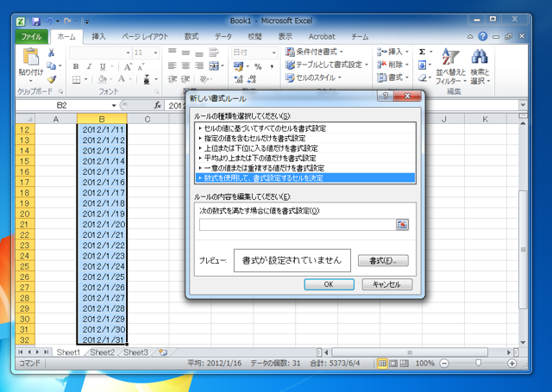
Task: Click the Copy icon in Clipboard group
Action: [x=52, y=65]
